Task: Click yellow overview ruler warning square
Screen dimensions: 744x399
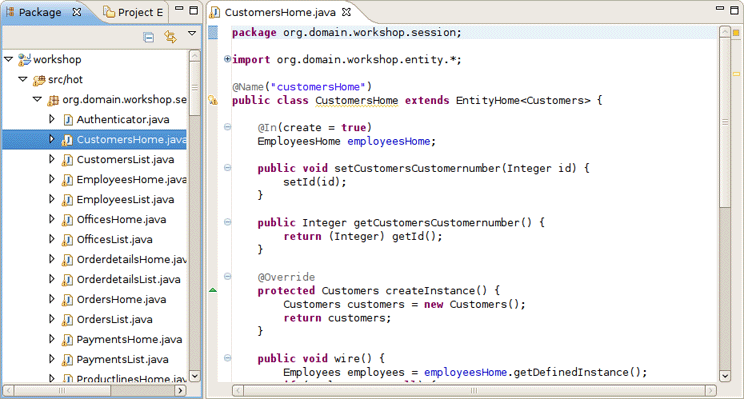Action: pos(736,33)
